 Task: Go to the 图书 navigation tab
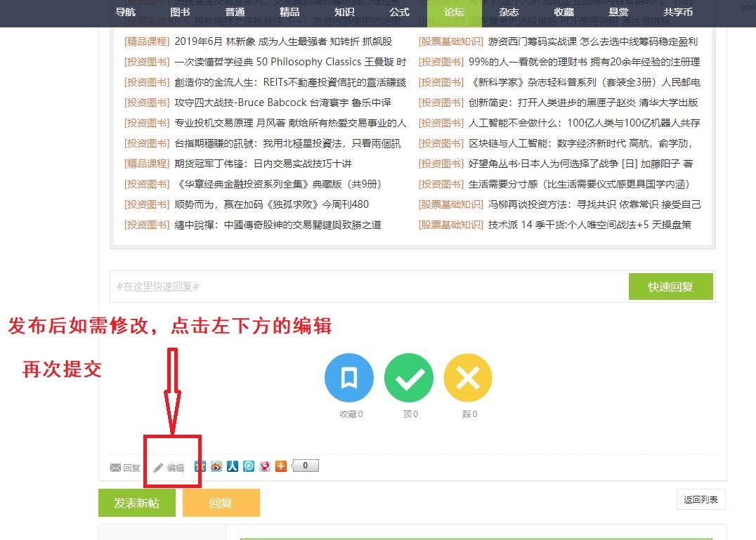180,13
